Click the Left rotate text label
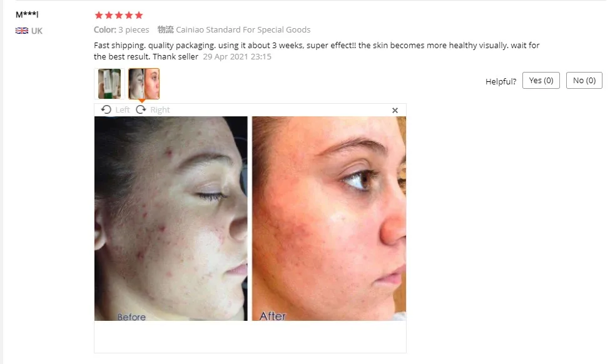615x364 pixels. point(123,110)
